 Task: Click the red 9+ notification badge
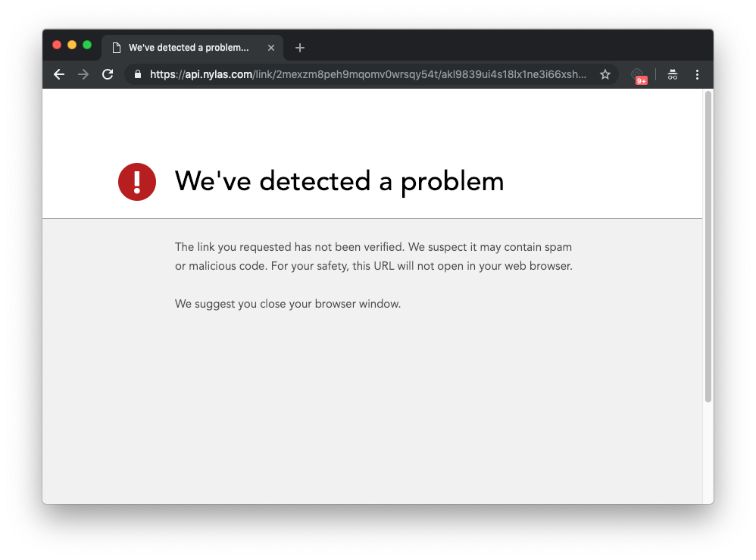(x=642, y=80)
